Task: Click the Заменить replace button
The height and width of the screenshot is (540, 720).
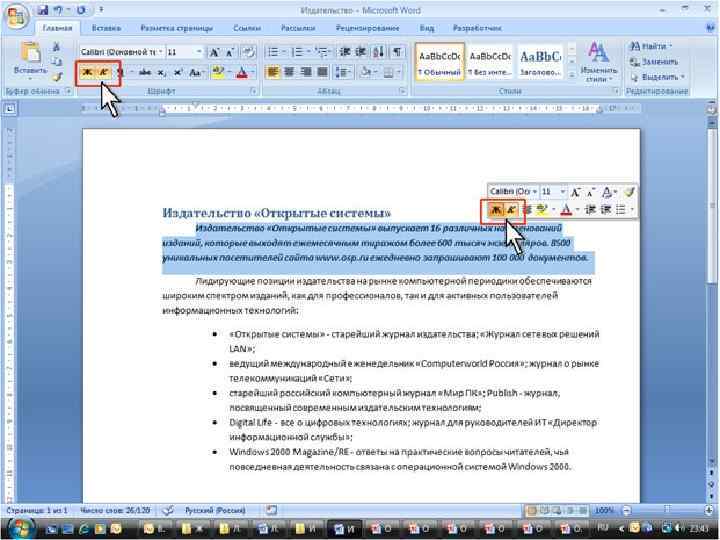Action: (654, 62)
